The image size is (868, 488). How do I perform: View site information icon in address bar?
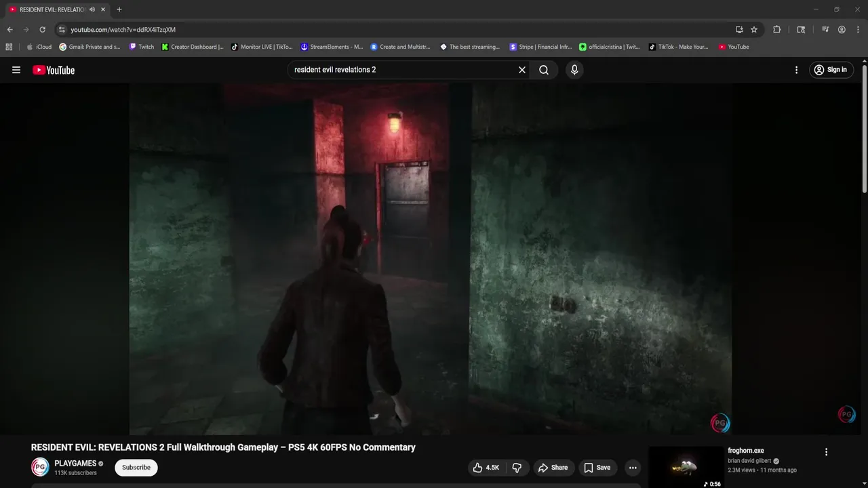62,30
